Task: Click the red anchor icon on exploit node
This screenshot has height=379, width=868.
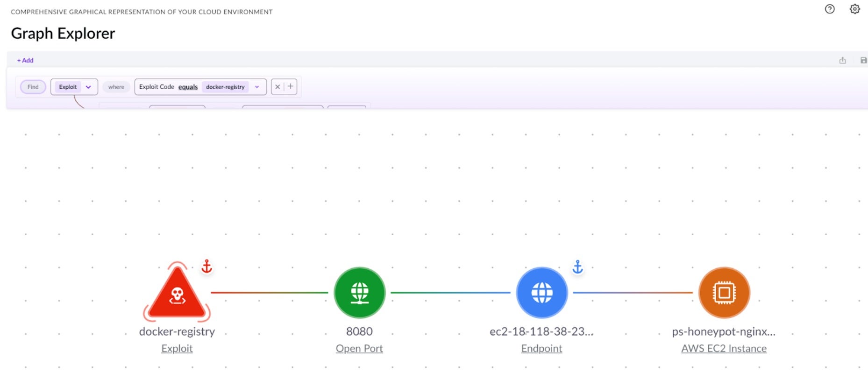Action: (206, 267)
